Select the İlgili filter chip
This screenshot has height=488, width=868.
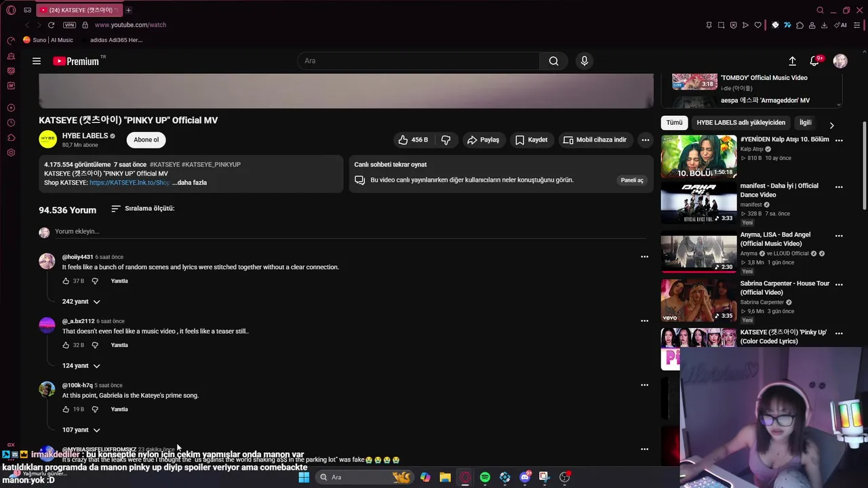coord(806,123)
